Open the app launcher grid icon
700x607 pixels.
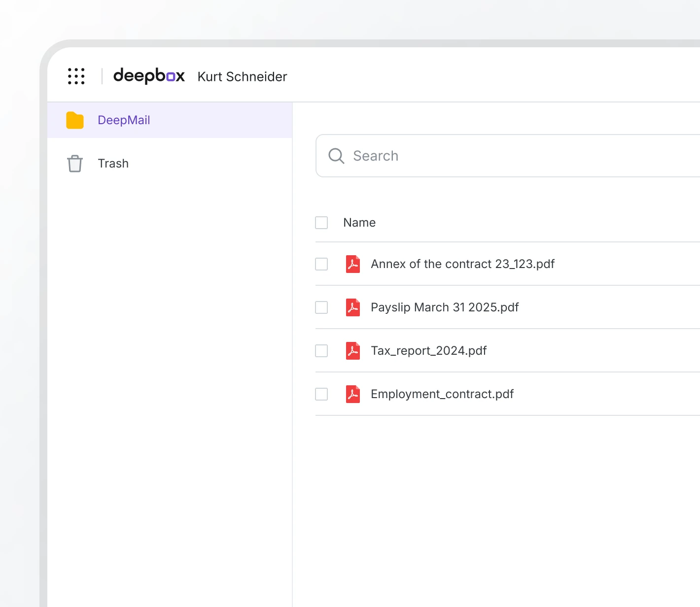[76, 76]
